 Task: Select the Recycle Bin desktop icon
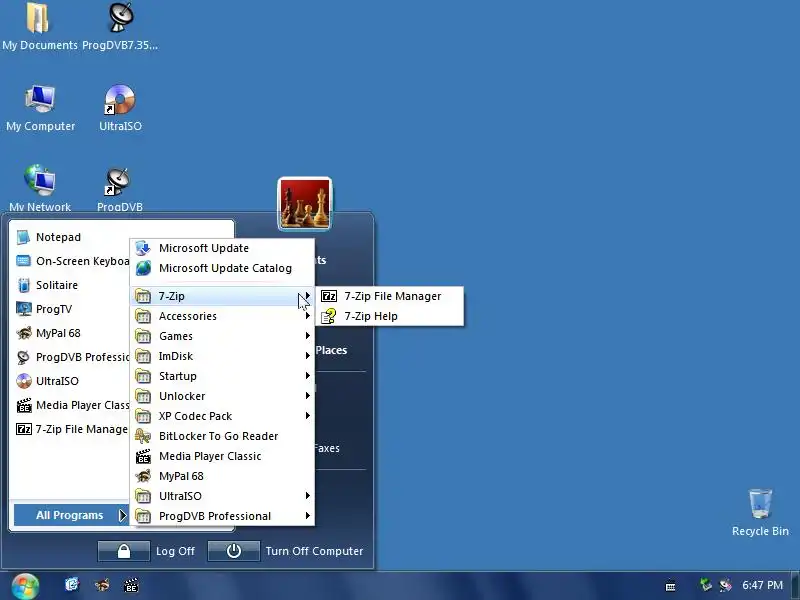(x=760, y=512)
